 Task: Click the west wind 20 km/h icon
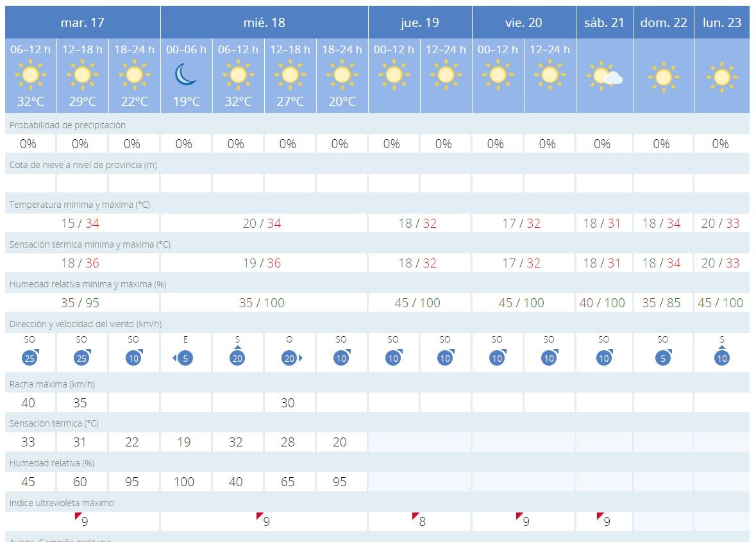(x=290, y=359)
